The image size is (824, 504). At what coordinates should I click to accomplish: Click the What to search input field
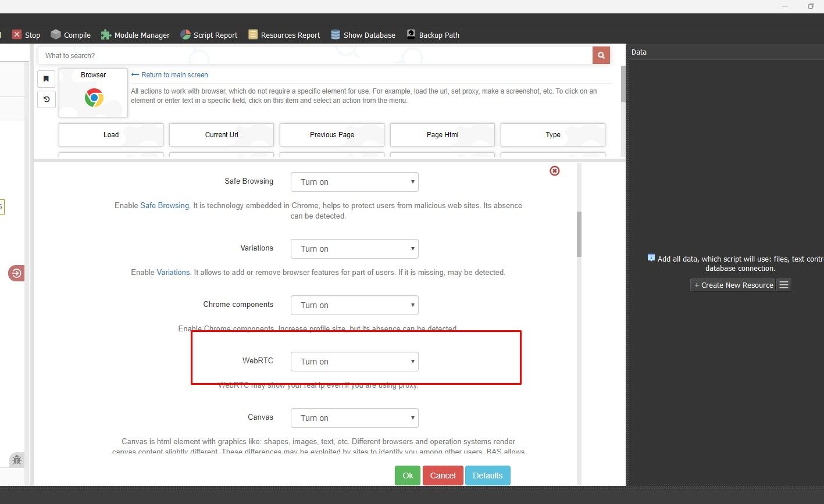point(314,56)
